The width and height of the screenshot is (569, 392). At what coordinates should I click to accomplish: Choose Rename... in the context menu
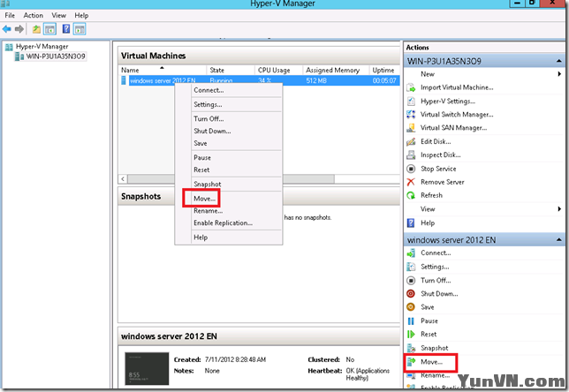pyautogui.click(x=229, y=211)
